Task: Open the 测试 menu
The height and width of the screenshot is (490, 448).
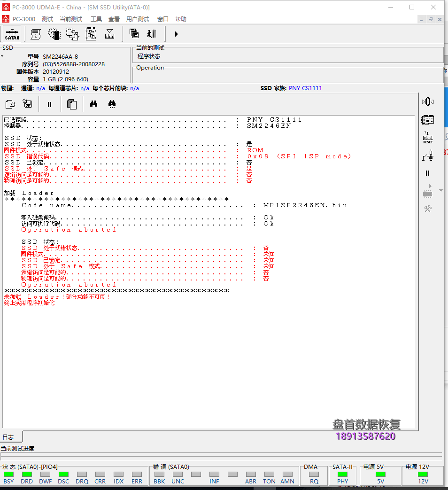Action: point(47,19)
